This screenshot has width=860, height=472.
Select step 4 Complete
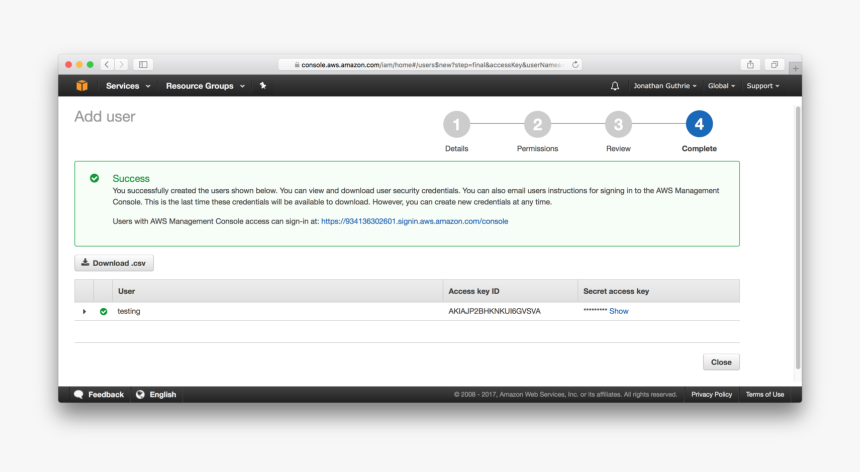tap(699, 124)
